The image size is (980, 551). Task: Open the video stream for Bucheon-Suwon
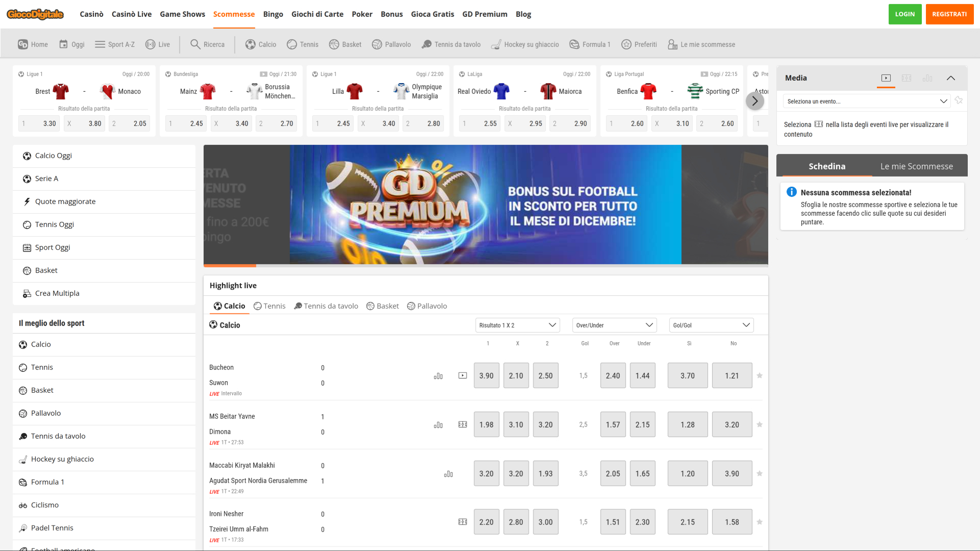[462, 374]
